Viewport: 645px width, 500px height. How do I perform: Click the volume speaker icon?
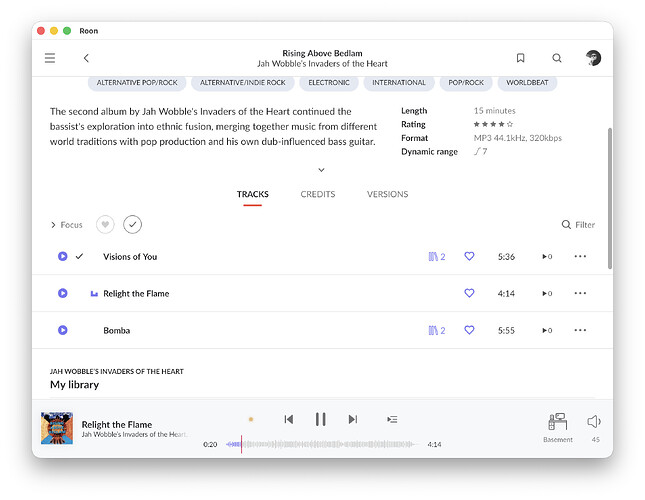[x=594, y=421]
